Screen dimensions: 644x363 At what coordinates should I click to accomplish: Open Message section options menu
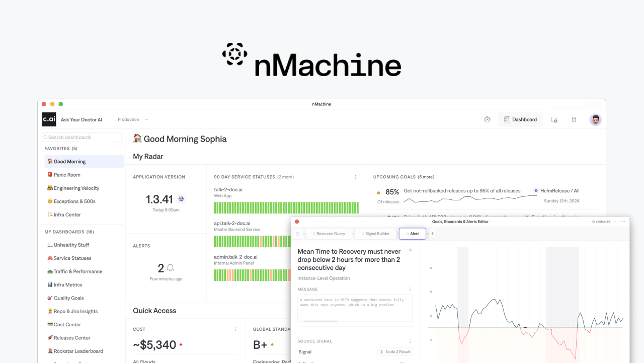(x=410, y=289)
